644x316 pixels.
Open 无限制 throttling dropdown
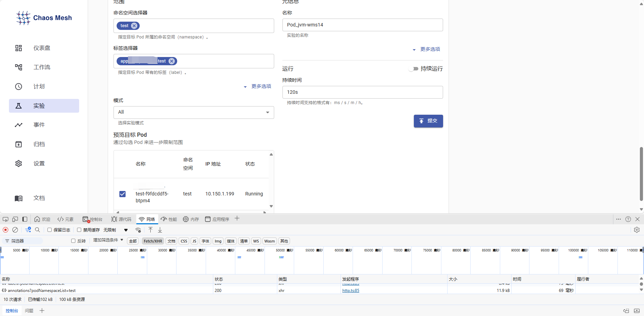[116, 230]
